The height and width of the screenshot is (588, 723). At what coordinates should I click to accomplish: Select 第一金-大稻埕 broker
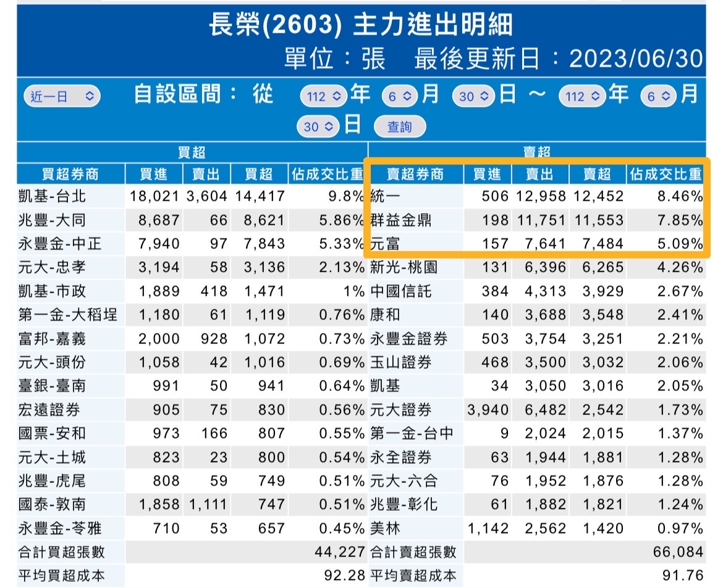[x=68, y=315]
